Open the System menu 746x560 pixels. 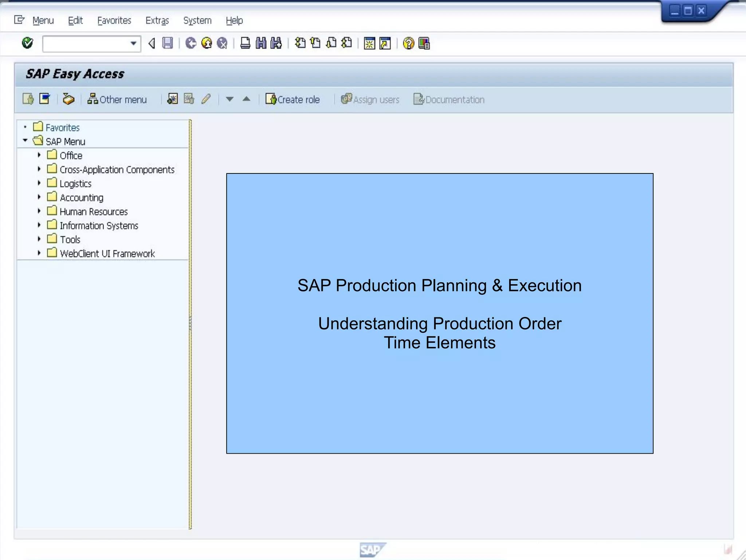pos(197,21)
